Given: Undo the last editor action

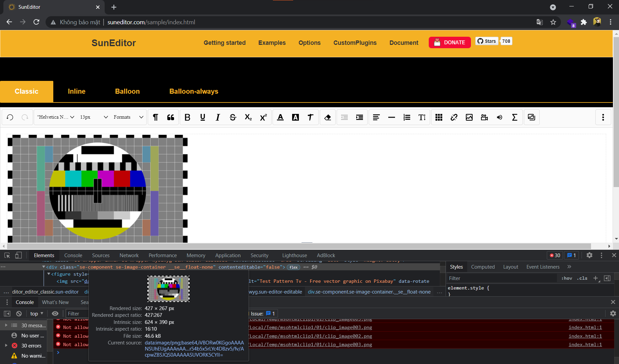Looking at the screenshot, I should click(9, 117).
